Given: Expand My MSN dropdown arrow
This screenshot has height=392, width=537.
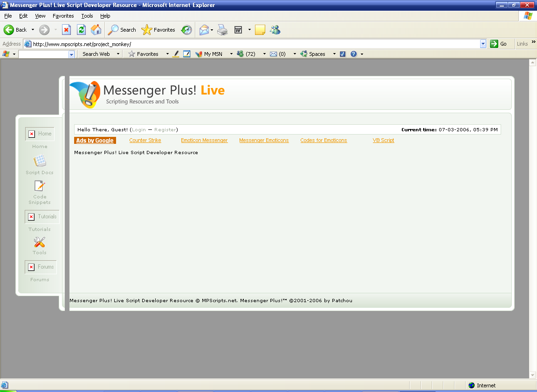Looking at the screenshot, I should click(x=231, y=54).
